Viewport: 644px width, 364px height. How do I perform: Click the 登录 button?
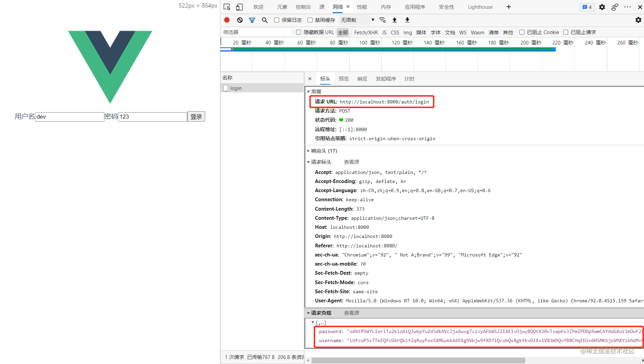point(196,117)
